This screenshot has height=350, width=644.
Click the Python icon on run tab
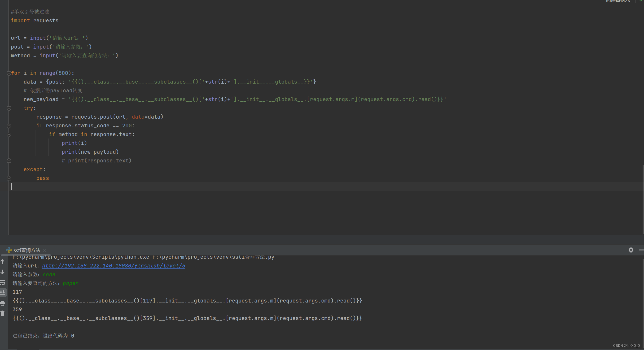tap(9, 250)
